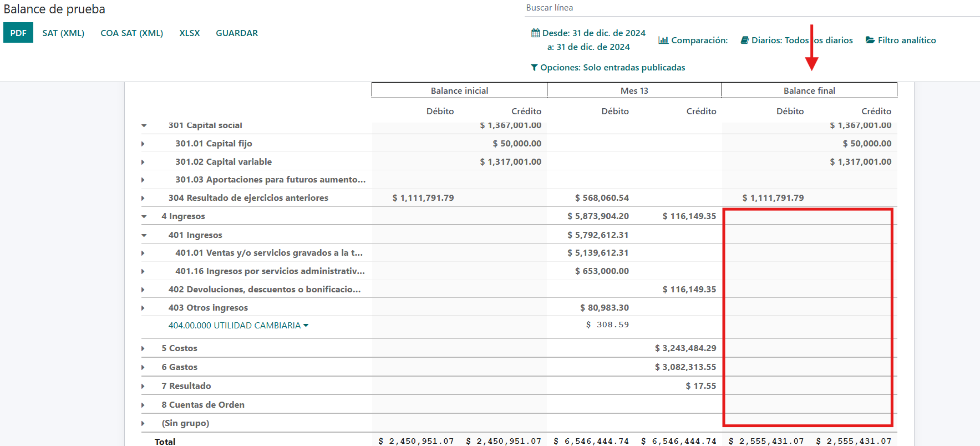Collapse the 4 Ingresos group

144,217
